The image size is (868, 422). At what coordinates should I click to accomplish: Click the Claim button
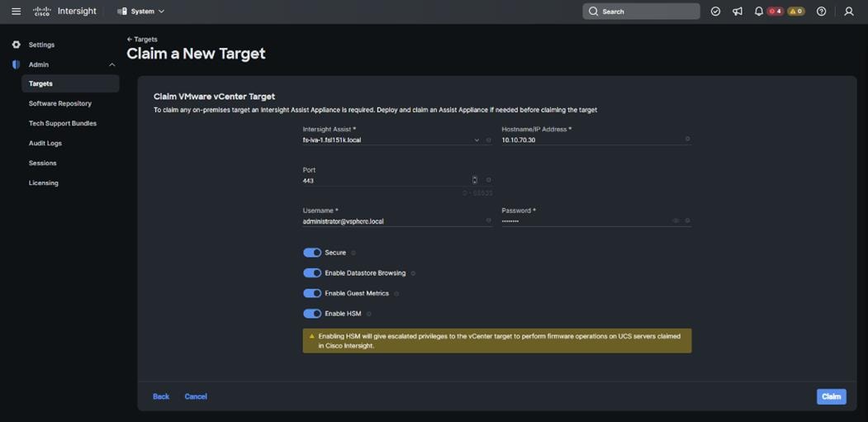831,397
